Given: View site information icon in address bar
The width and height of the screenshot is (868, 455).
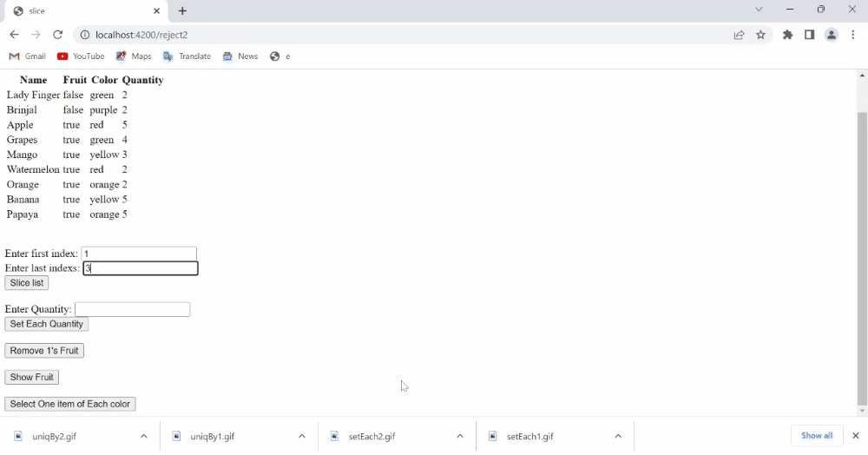Looking at the screenshot, I should click(x=85, y=35).
